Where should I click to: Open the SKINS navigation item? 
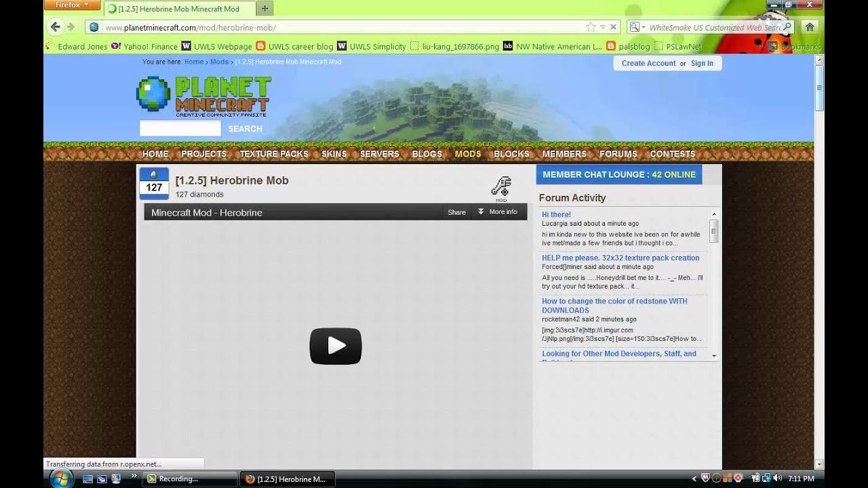334,154
